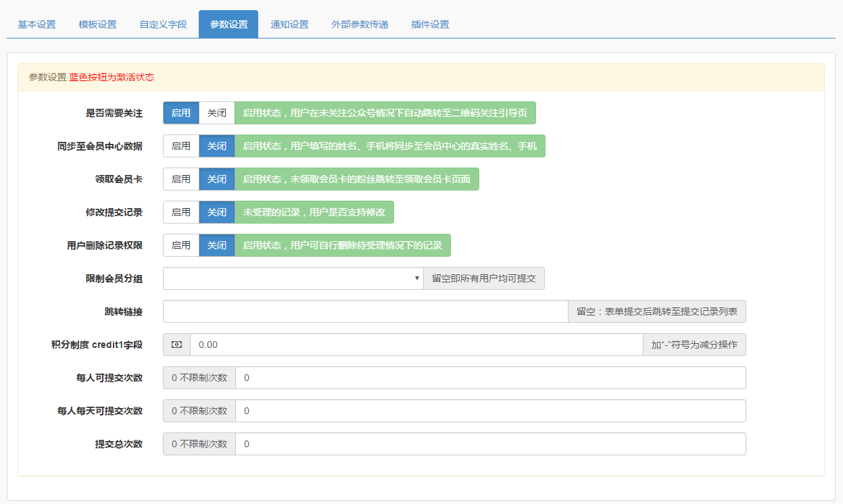The height and width of the screenshot is (504, 843).
Task: Open the 基本设置 tab
Action: coord(37,24)
